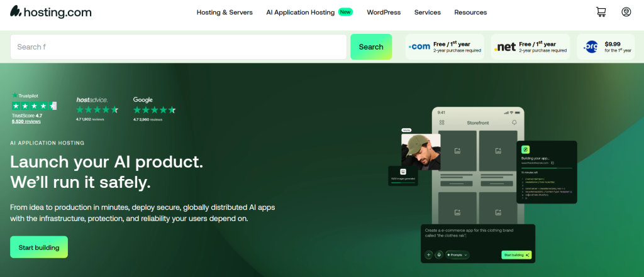
Task: Click the copy icon beside the app URL
Action: pos(553,163)
